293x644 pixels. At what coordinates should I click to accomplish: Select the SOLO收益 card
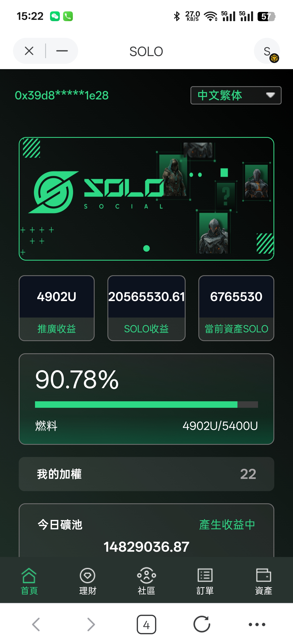coord(146,308)
